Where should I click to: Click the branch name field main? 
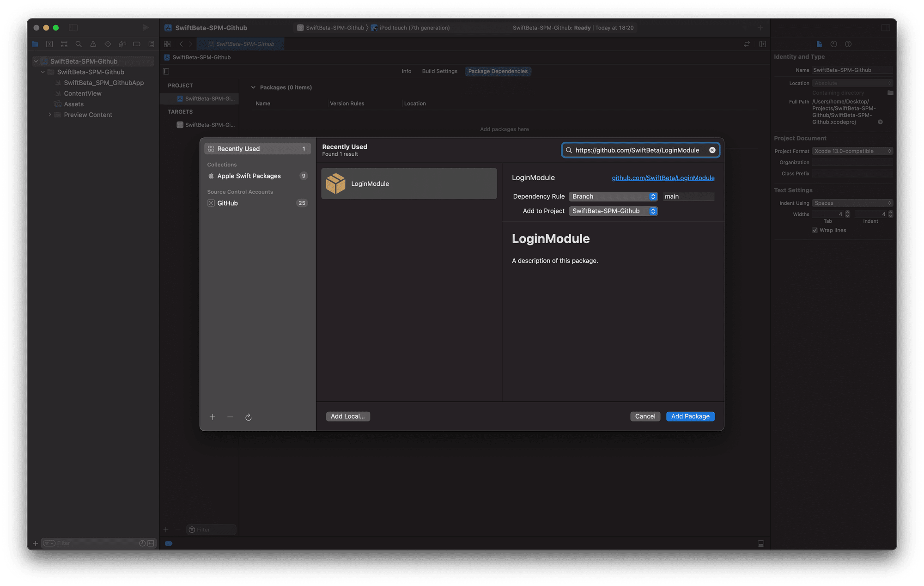pyautogui.click(x=689, y=196)
